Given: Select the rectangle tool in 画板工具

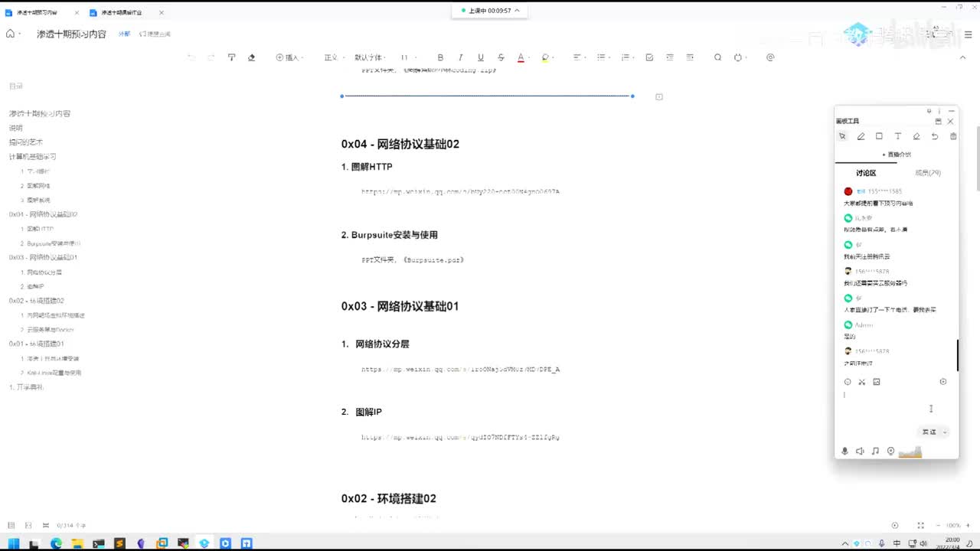Looking at the screenshot, I should tap(879, 136).
